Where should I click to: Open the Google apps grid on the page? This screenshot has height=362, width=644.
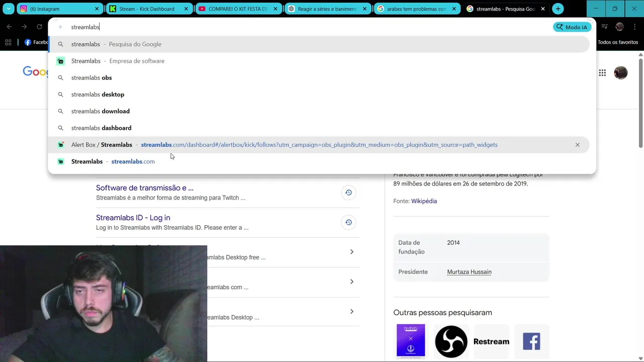tap(602, 73)
